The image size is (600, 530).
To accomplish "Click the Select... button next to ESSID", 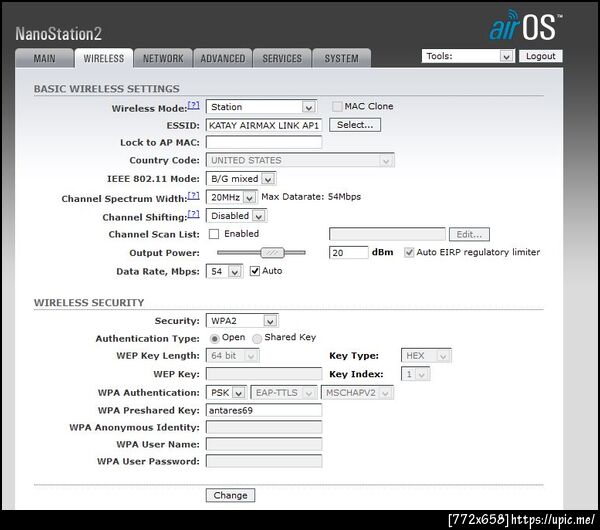I will [355, 125].
